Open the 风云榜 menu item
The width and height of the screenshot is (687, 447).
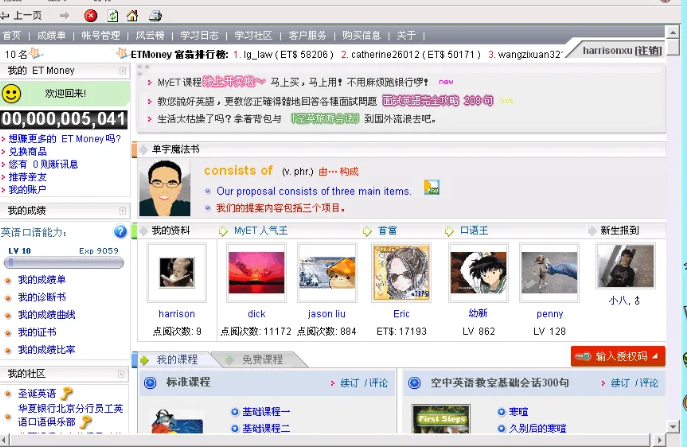pos(150,35)
